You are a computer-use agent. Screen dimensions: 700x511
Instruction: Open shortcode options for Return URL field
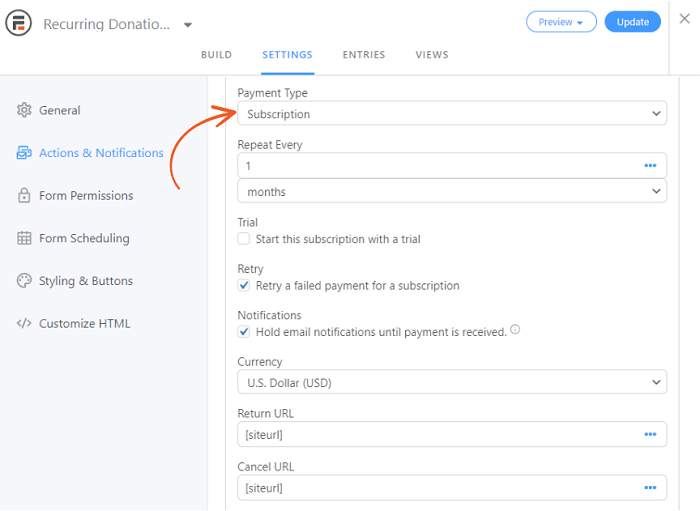[650, 434]
